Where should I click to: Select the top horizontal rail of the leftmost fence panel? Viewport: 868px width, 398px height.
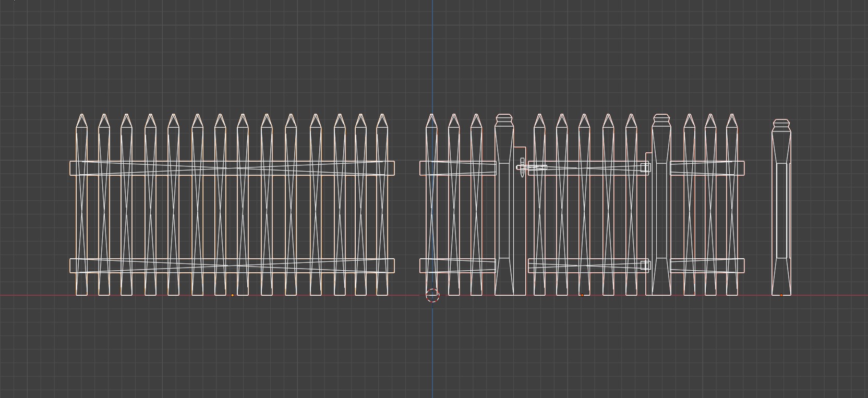tap(232, 168)
